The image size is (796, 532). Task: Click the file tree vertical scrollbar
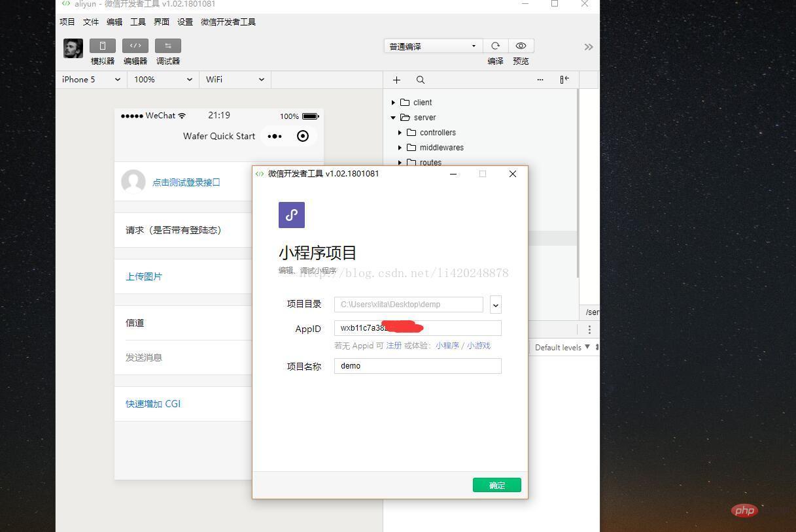click(578, 183)
